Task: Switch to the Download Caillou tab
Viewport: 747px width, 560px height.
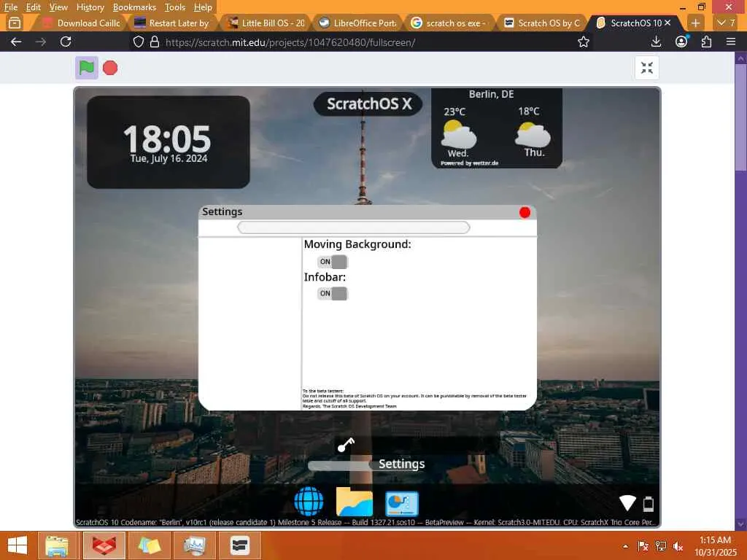Action: [81, 23]
